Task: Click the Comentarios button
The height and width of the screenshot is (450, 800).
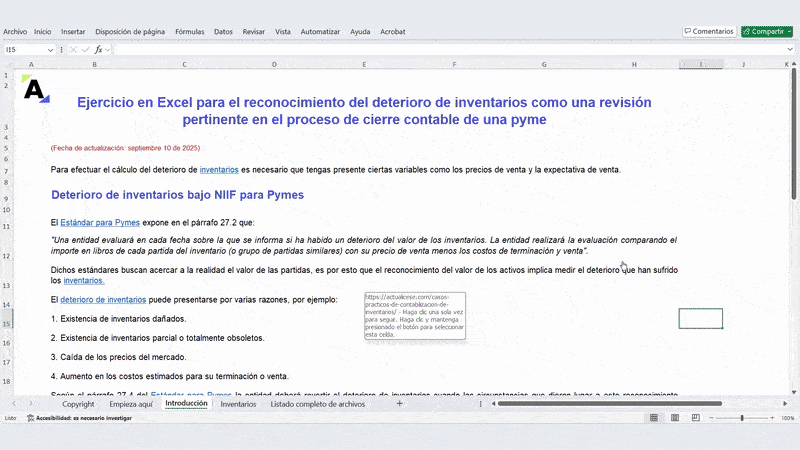Action: 709,31
